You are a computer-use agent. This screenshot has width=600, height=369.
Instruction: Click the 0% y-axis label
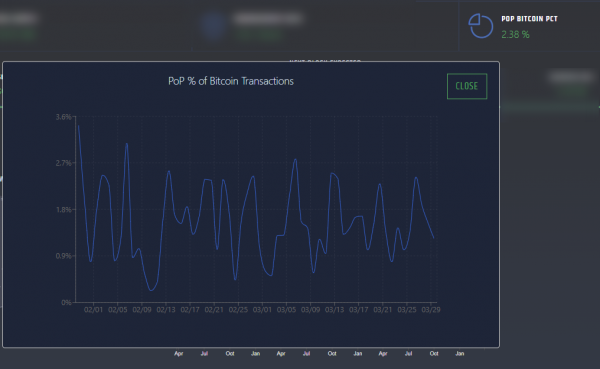[x=66, y=302]
